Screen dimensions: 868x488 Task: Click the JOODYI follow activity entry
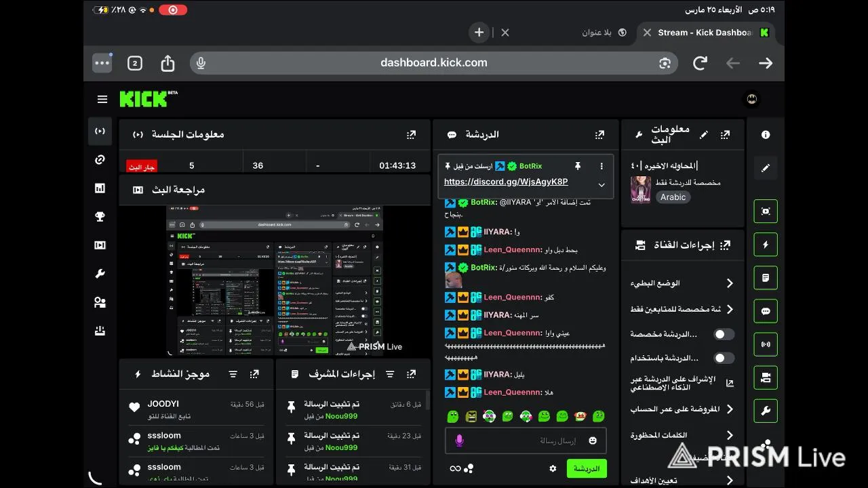(x=196, y=409)
